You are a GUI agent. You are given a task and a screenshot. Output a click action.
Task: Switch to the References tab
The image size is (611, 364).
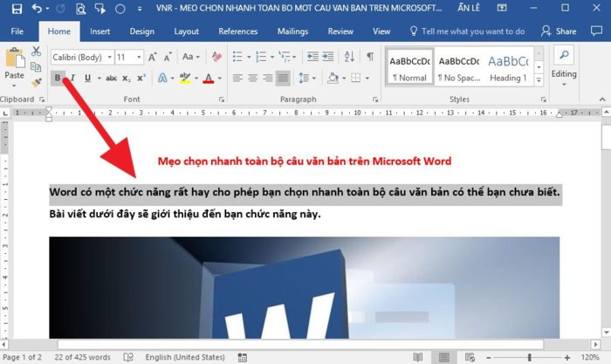(237, 31)
